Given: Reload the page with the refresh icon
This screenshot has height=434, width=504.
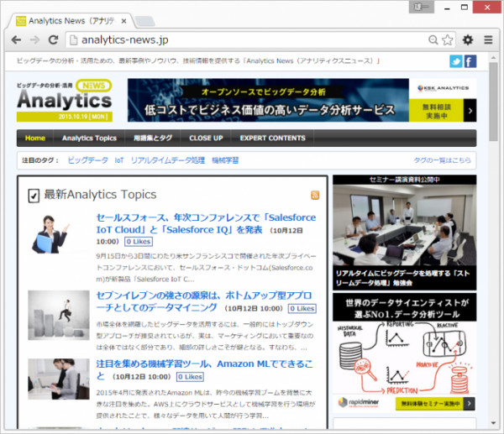Looking at the screenshot, I should 54,39.
